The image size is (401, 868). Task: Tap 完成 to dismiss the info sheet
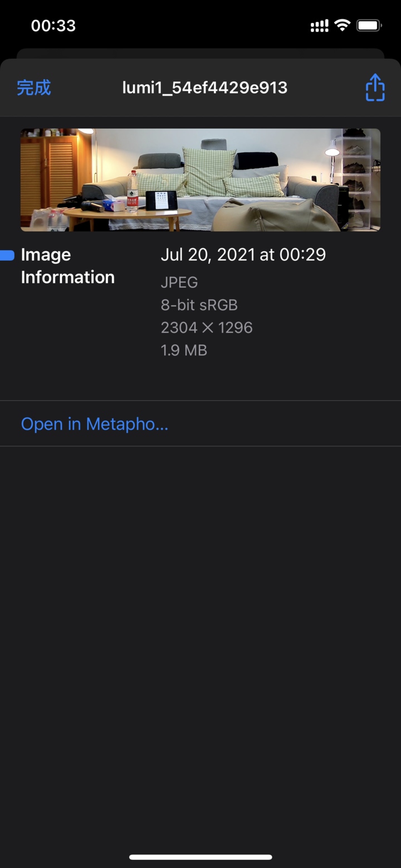tap(34, 87)
